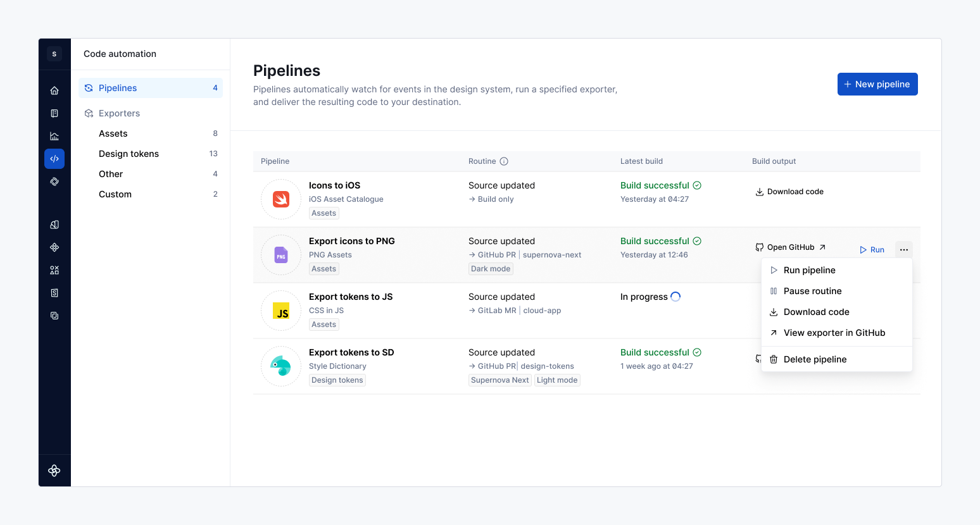Click the Supernova logo at sidebar bottom

pyautogui.click(x=54, y=471)
